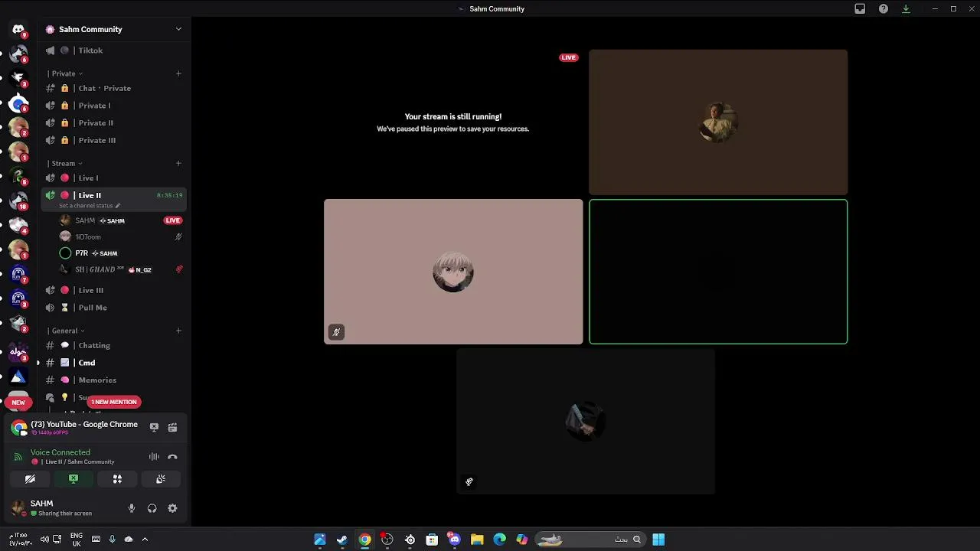Join the Private I voice channel
Screen dimensions: 980x551
click(x=114, y=106)
